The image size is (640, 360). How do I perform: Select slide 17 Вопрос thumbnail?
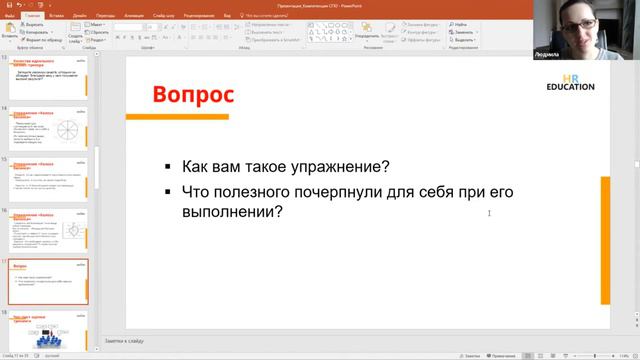48,282
